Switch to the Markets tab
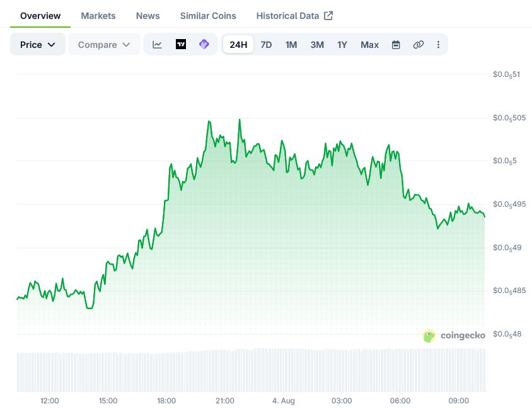The height and width of the screenshot is (409, 532). pos(98,16)
